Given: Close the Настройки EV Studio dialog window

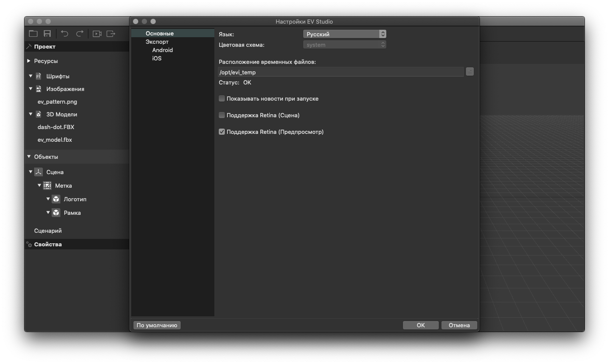Looking at the screenshot, I should 136,21.
